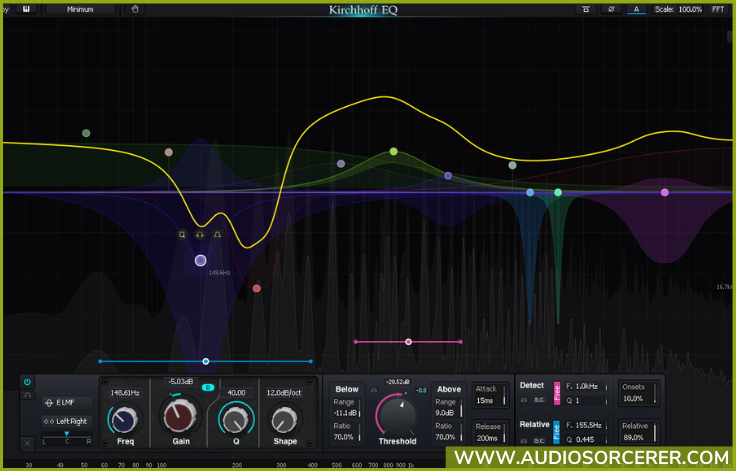Toggle the blue Free button for Relative
This screenshot has height=471, width=736.
[557, 432]
